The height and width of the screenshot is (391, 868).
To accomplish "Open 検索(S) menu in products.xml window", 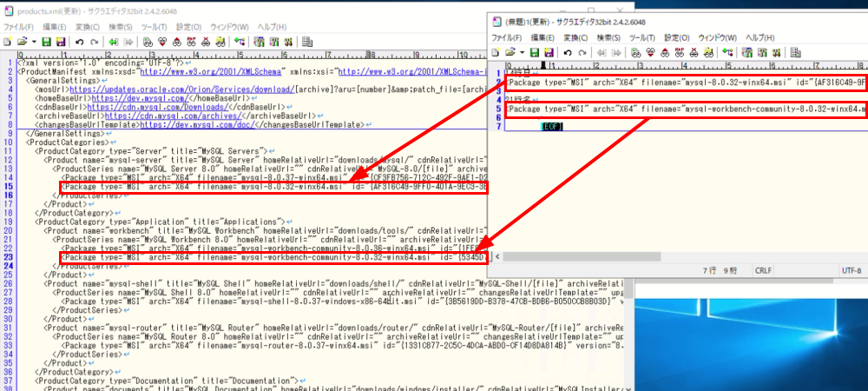I will 121,27.
